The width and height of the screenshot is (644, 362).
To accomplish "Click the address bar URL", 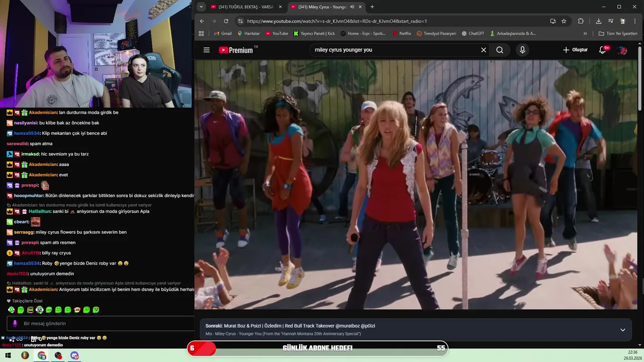I will tap(337, 21).
